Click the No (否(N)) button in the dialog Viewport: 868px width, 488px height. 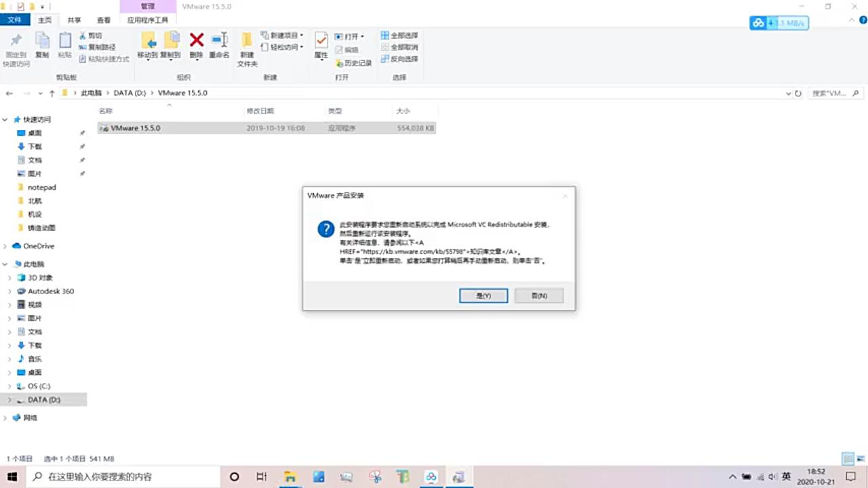(x=538, y=296)
